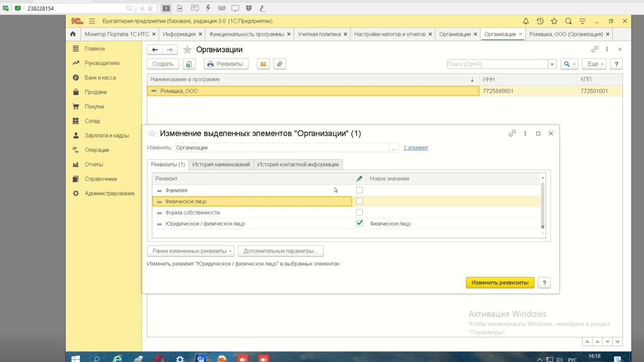This screenshot has width=644, height=362.
Task: Click the envelope send email icon
Action: pos(263,64)
